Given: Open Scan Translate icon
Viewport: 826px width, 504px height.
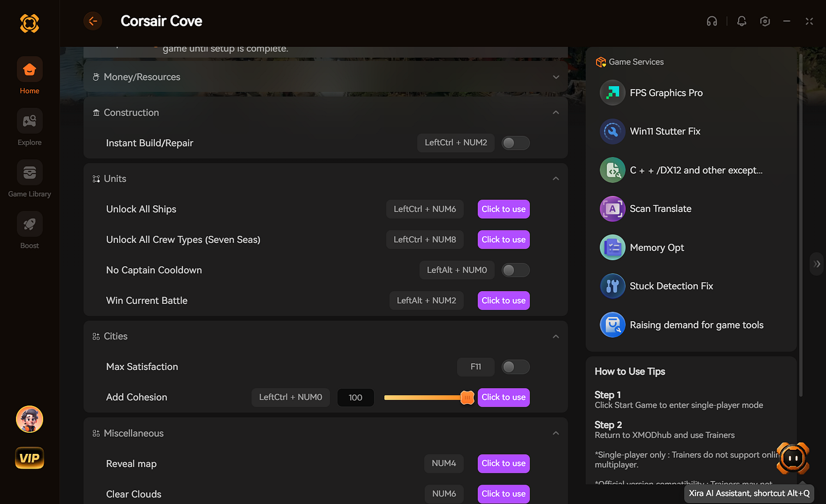Looking at the screenshot, I should click(612, 209).
